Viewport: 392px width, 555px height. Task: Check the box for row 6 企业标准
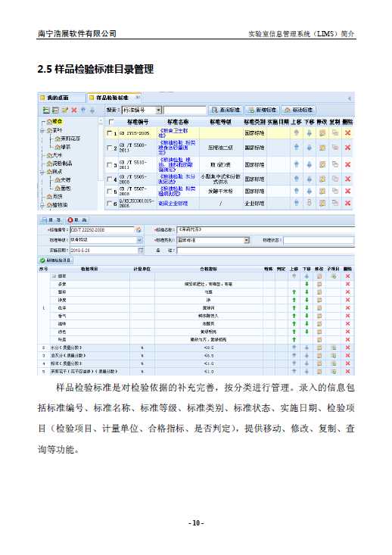(109, 203)
